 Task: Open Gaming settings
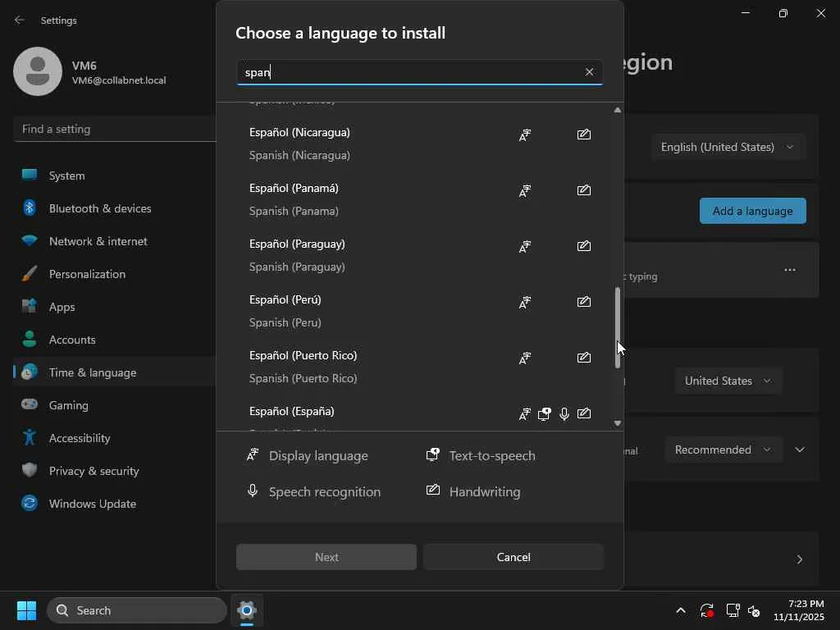coord(115,405)
